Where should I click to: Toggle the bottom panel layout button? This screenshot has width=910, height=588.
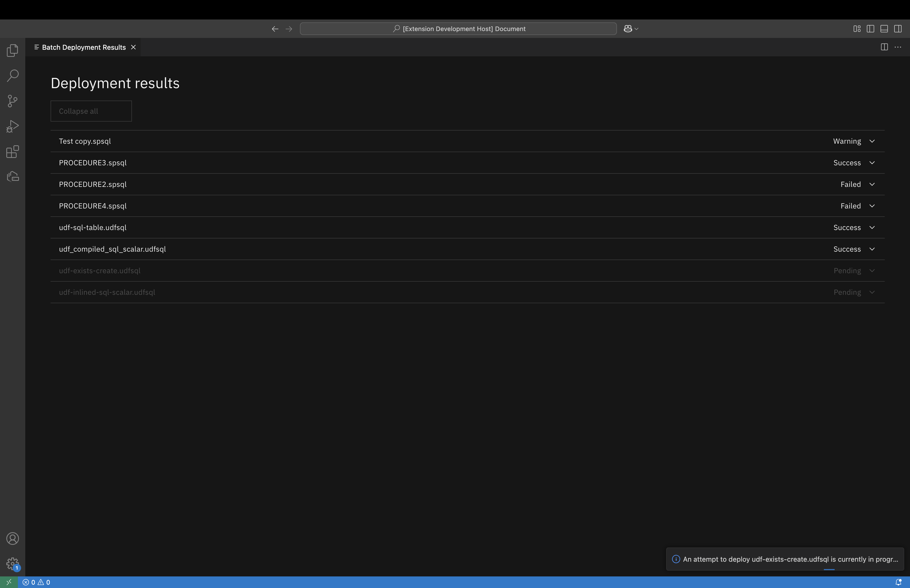click(x=884, y=29)
